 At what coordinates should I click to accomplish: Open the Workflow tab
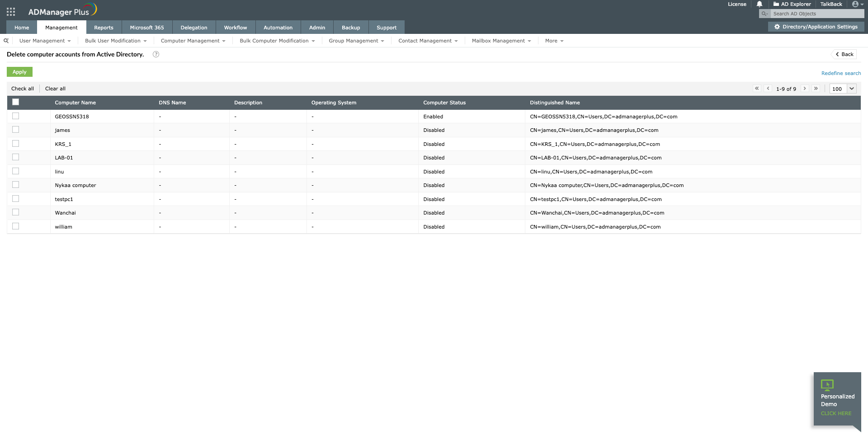coord(236,28)
